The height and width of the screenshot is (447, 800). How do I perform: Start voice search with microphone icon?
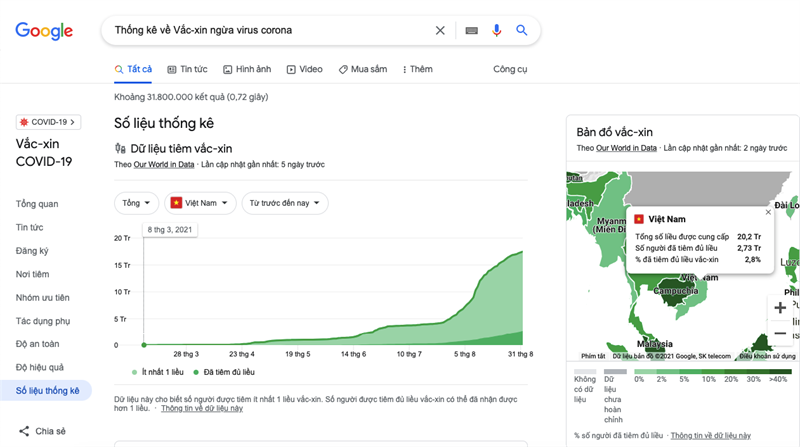pyautogui.click(x=496, y=31)
